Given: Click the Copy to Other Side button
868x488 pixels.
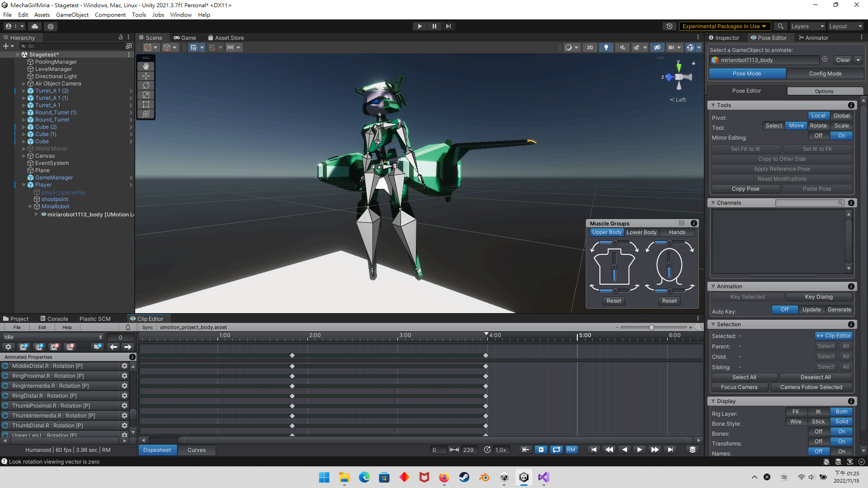Looking at the screenshot, I should [782, 159].
